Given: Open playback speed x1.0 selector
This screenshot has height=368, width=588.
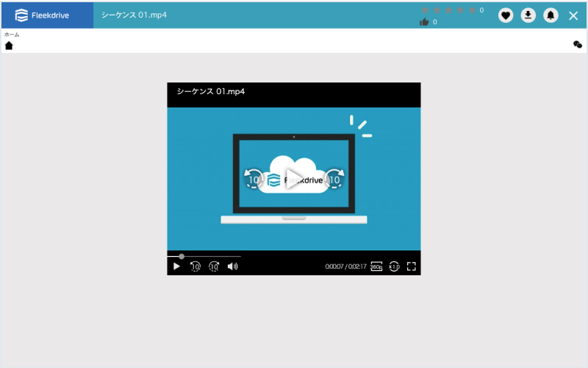Looking at the screenshot, I should click(x=394, y=266).
